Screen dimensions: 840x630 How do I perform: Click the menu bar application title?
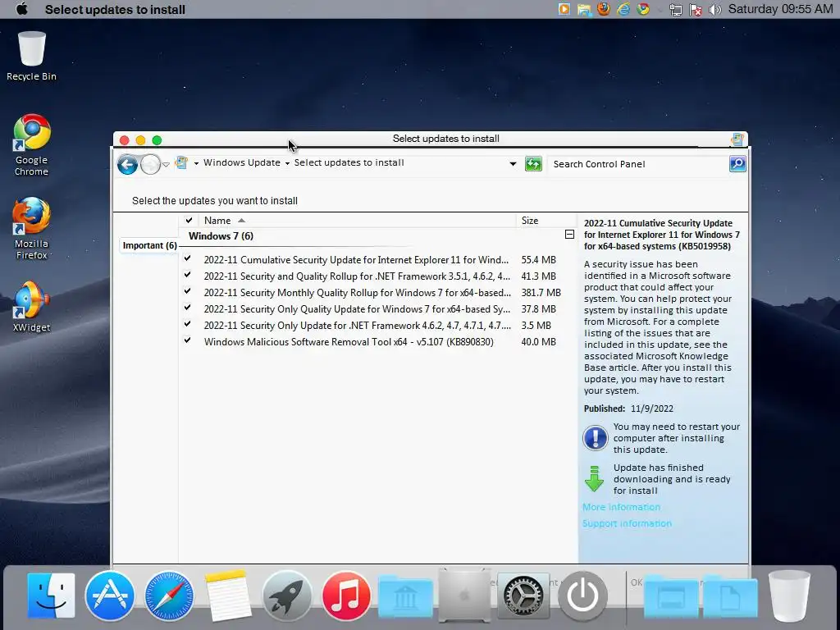pos(115,10)
